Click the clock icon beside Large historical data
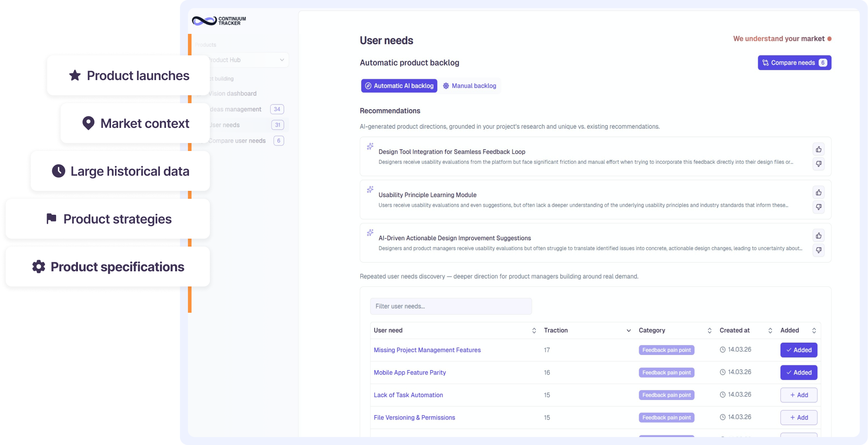Image resolution: width=868 pixels, height=445 pixels. [59, 171]
